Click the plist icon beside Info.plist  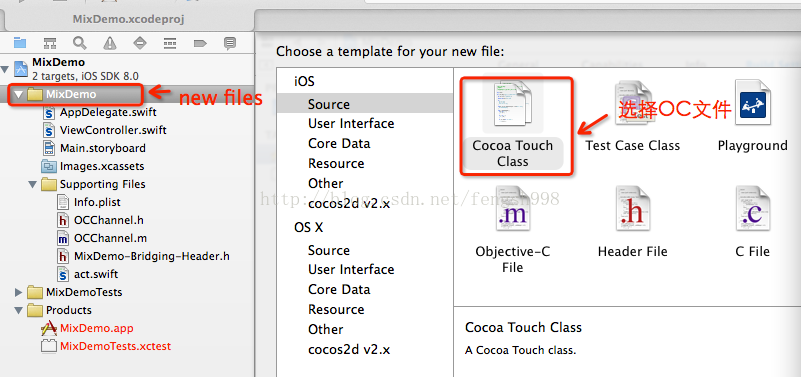(63, 202)
